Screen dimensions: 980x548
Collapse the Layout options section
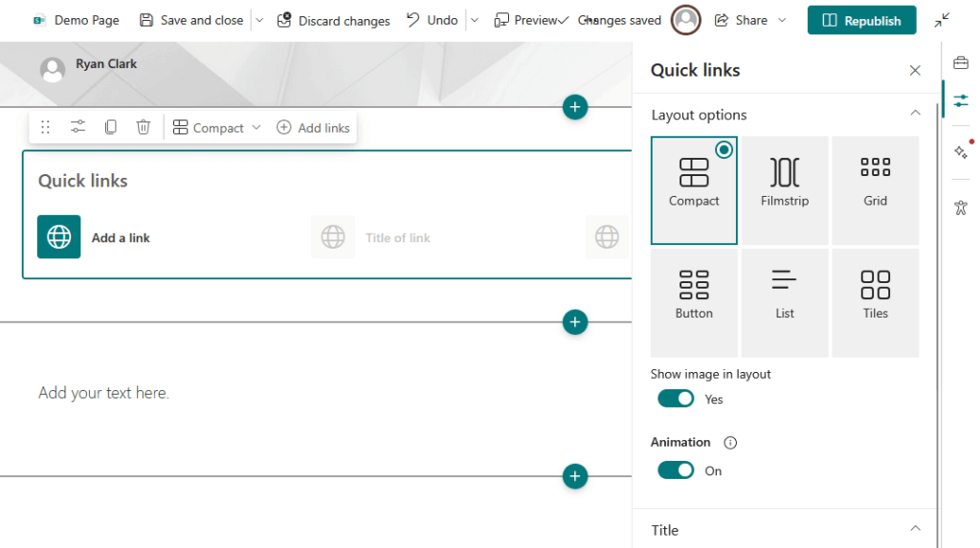[x=915, y=113]
